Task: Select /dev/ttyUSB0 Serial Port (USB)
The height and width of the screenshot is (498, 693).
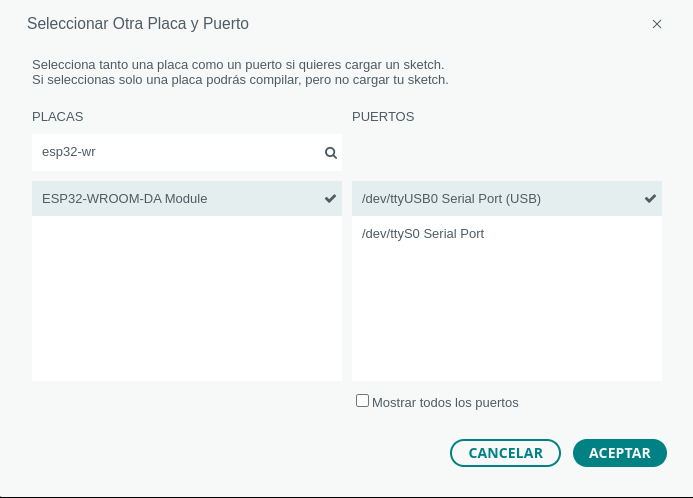Action: pos(451,199)
